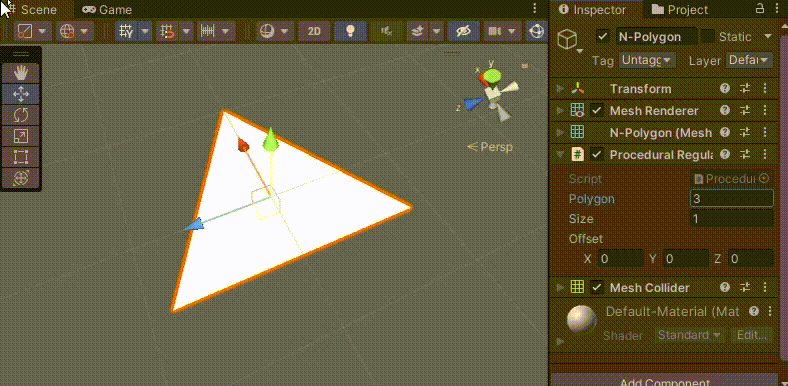Click the pivot/center tool handle icon
Image resolution: width=788 pixels, height=386 pixels.
click(x=25, y=31)
